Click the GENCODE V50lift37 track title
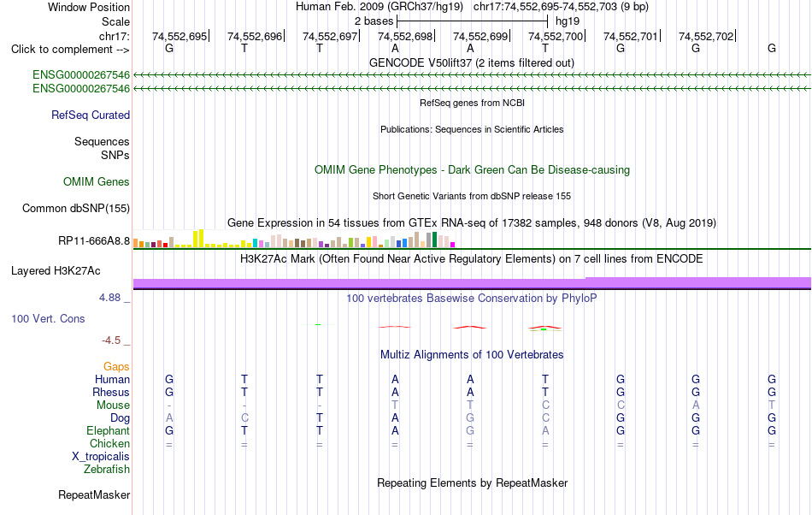The width and height of the screenshot is (812, 515). [471, 62]
